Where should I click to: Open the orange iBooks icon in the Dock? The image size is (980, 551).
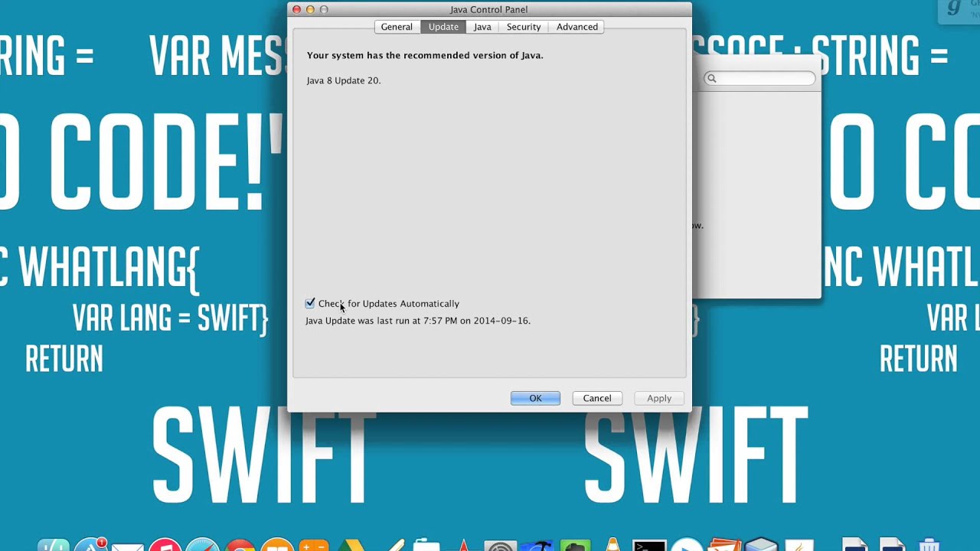pyautogui.click(x=277, y=545)
